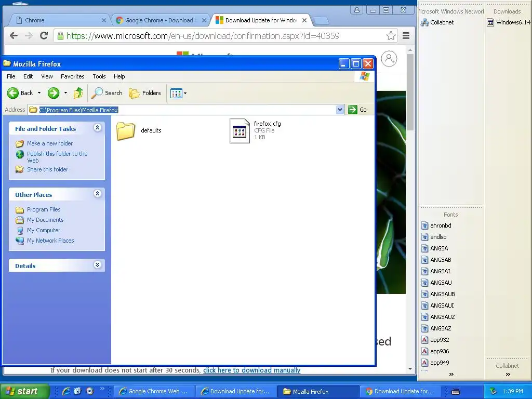Collapse File and Folder Tasks panel
This screenshot has height=399, width=532.
coord(97,128)
